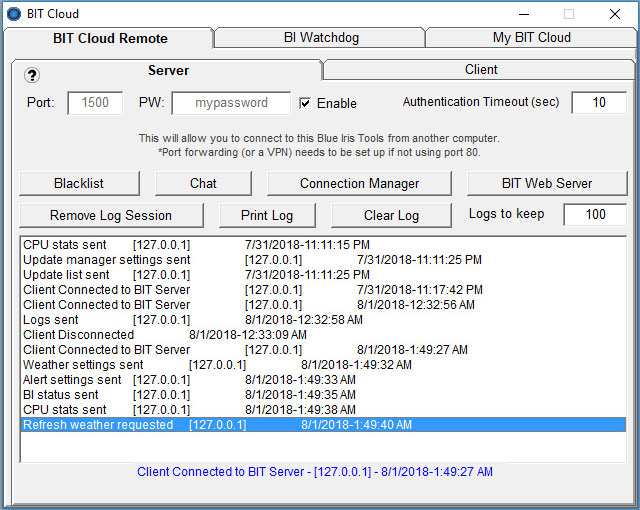Open the Connection Manager
The height and width of the screenshot is (510, 640).
pos(359,183)
